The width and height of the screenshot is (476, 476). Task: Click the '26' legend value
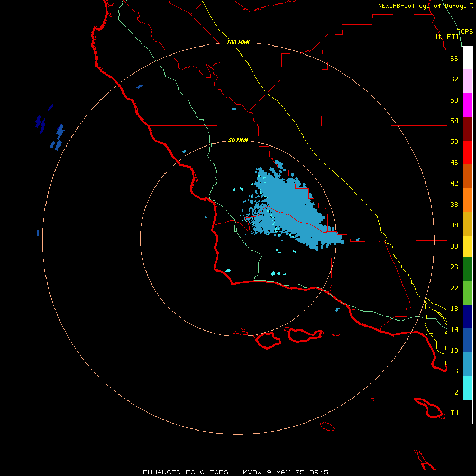[454, 267]
